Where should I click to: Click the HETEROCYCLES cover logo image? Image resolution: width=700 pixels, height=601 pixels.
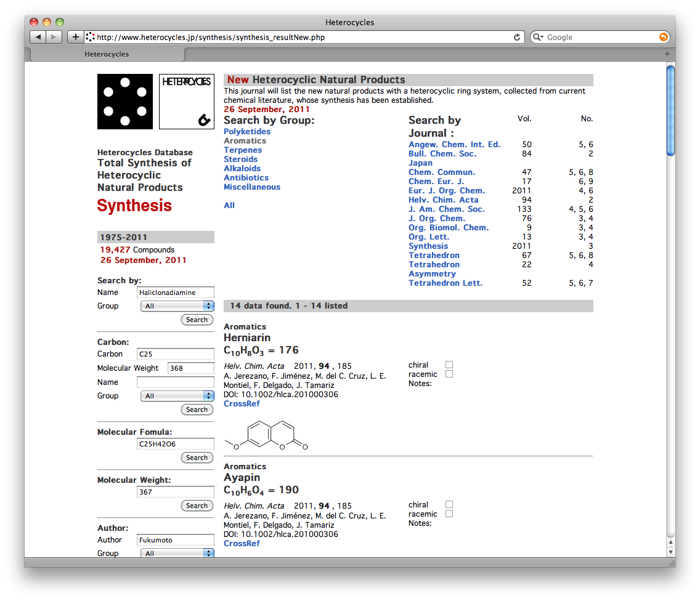pos(187,101)
